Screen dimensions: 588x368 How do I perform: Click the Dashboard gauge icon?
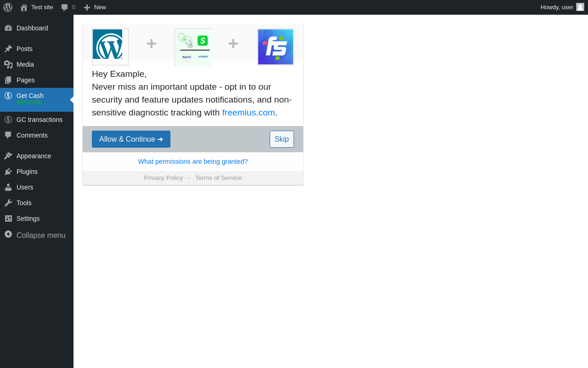pos(8,28)
